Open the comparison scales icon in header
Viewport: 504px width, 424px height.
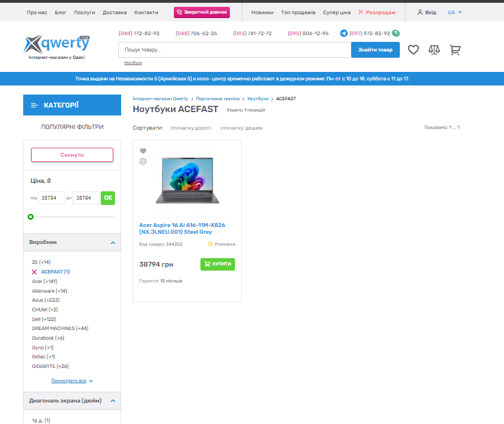(434, 50)
